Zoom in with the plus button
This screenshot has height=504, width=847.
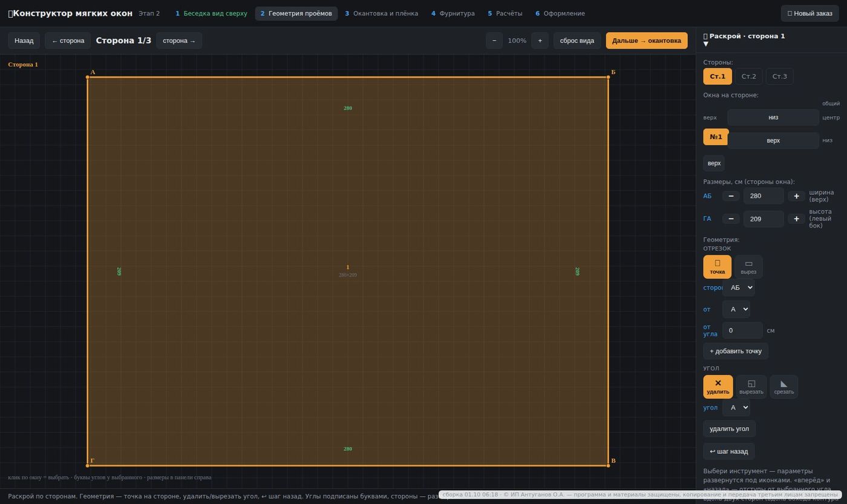540,41
